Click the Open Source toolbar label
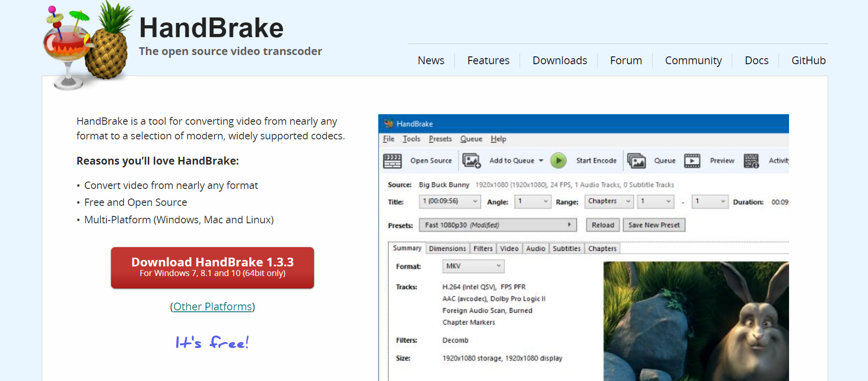The height and width of the screenshot is (381, 868). (431, 160)
